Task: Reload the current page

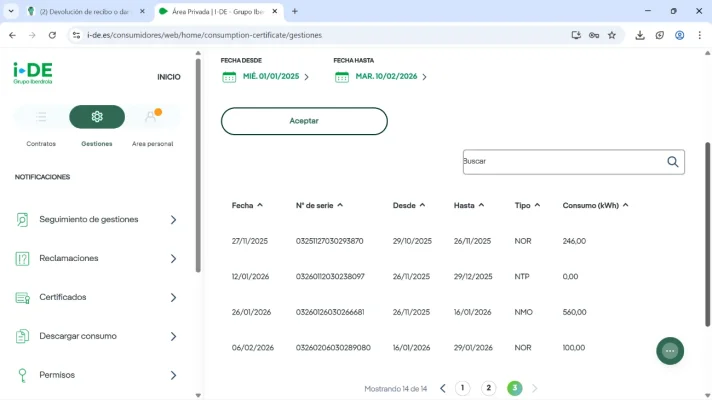Action: coord(52,35)
